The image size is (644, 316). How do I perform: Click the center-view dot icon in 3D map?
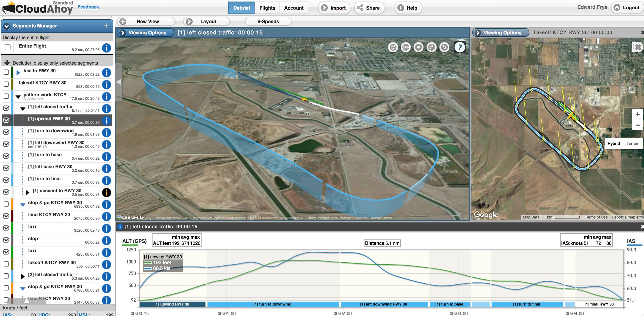[418, 47]
